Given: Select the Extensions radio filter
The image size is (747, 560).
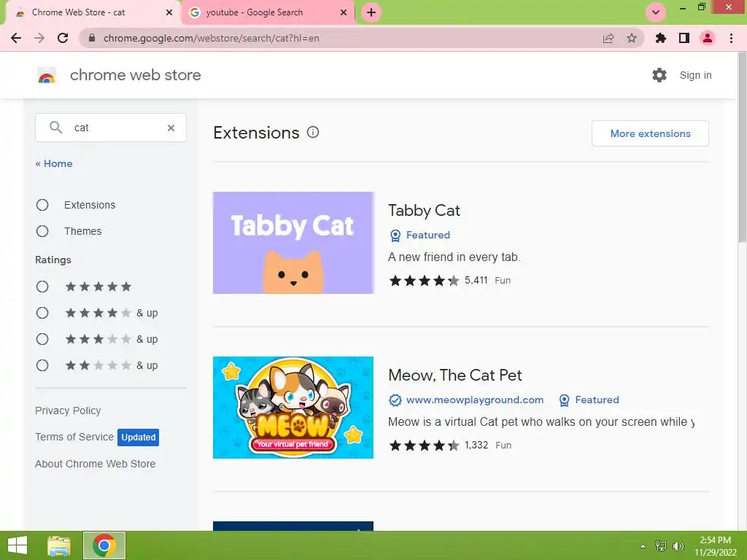Looking at the screenshot, I should pos(42,205).
